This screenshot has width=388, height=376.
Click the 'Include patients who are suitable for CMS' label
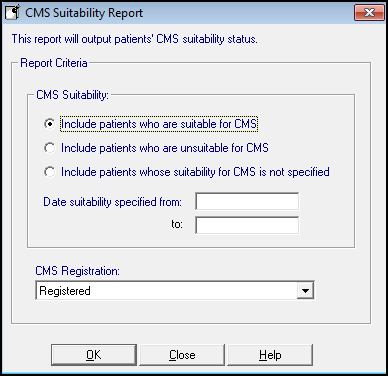point(159,124)
